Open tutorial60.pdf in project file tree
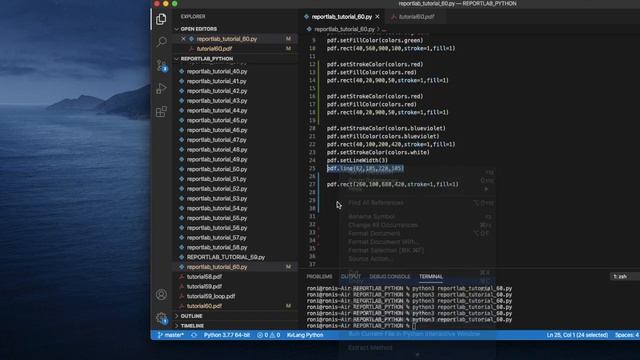Screen dimensions: 640x360 click(204, 306)
